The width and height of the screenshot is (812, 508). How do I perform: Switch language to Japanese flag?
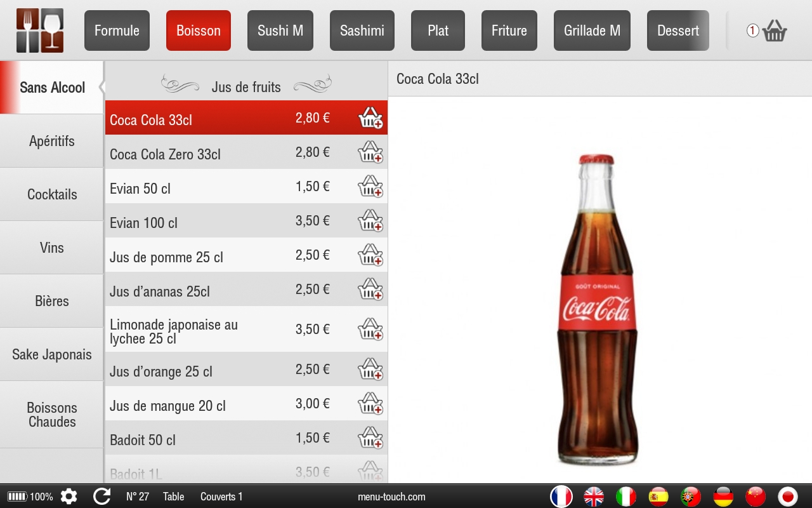pos(788,497)
